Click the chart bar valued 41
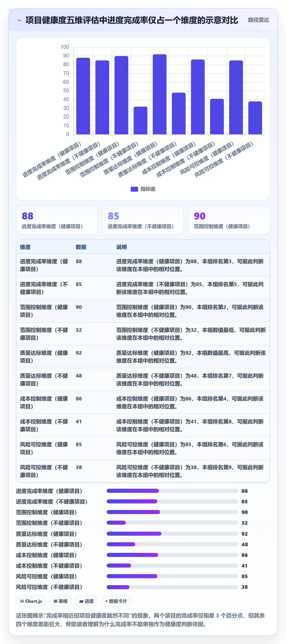 [217, 116]
